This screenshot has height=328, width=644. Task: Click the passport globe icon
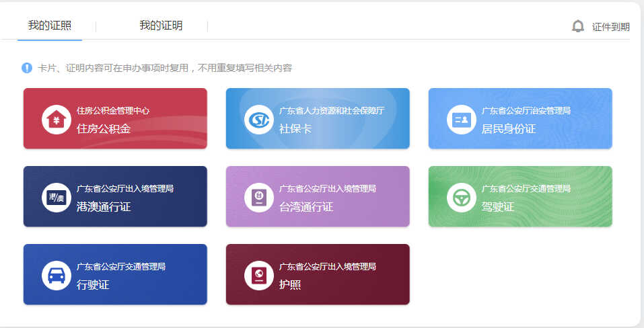(x=258, y=276)
